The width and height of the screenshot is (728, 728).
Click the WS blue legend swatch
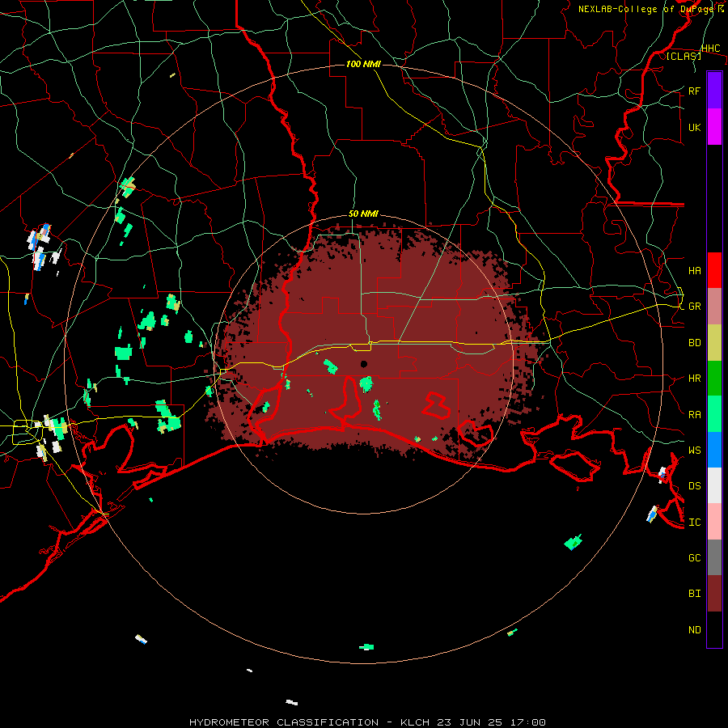pyautogui.click(x=714, y=450)
